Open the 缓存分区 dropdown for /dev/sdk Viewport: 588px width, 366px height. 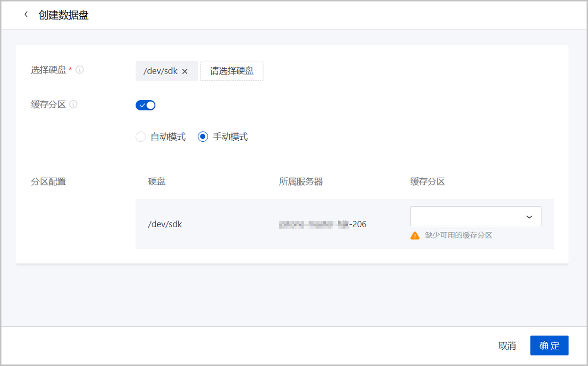475,216
